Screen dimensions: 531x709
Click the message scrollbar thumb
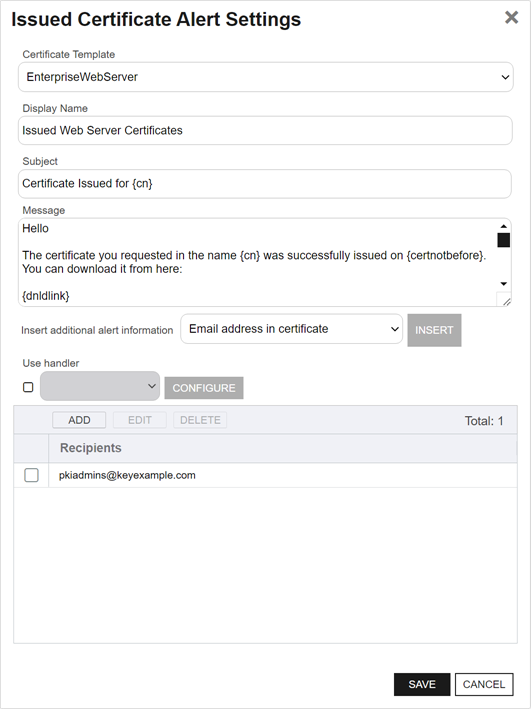coord(503,240)
